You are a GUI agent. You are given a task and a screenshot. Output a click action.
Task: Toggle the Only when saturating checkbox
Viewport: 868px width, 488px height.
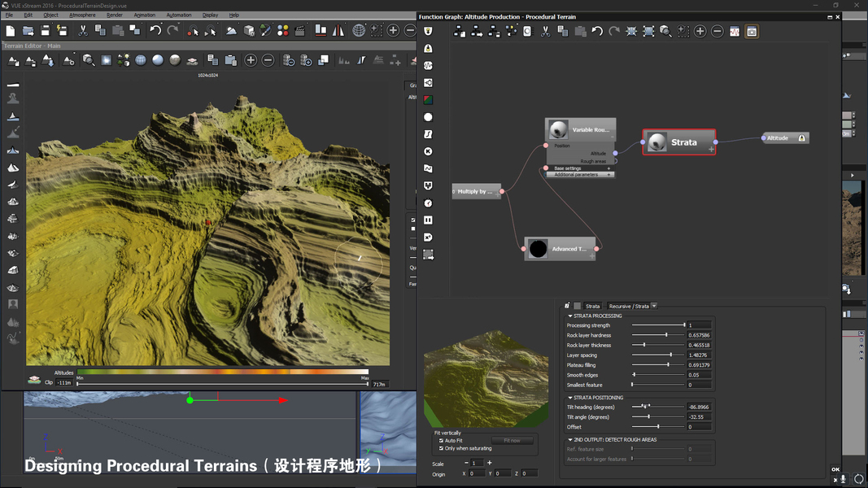[x=442, y=448]
